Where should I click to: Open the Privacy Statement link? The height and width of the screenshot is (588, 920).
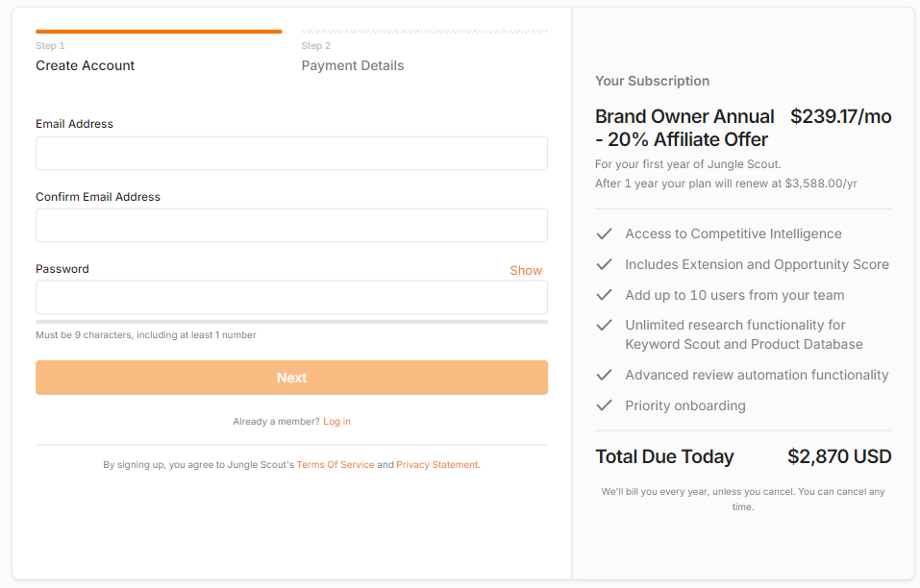click(x=437, y=465)
